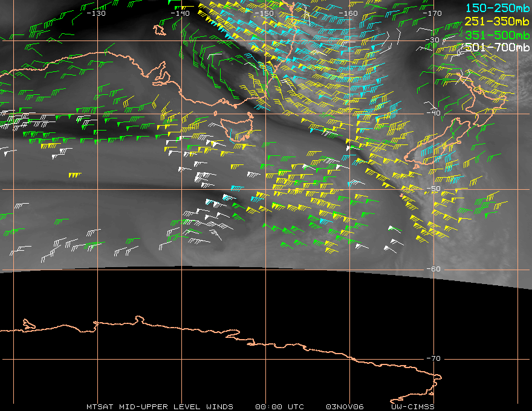The image size is (532, 411).
Task: Click the -40 latitude label
Action: click(433, 113)
